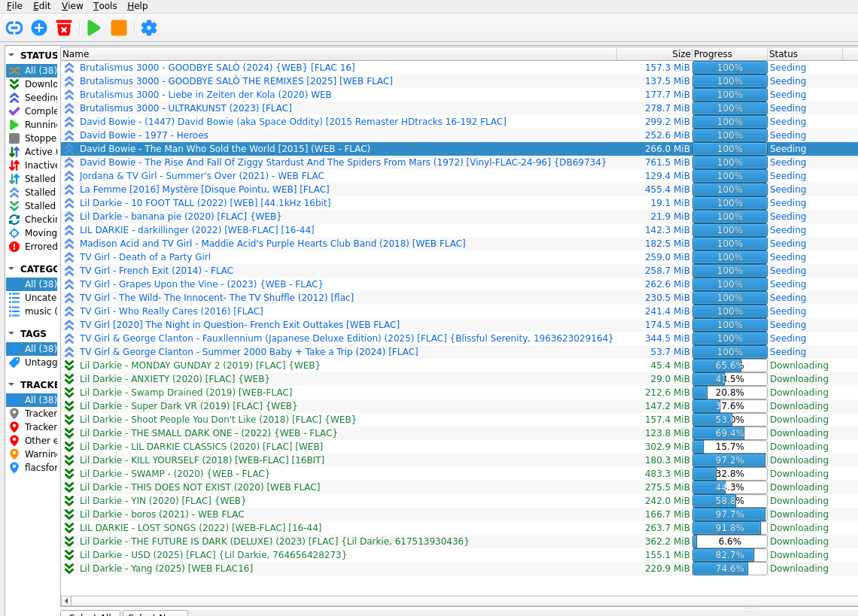Select the flacsfor tracker filter icon
The image size is (858, 616).
[x=14, y=468]
